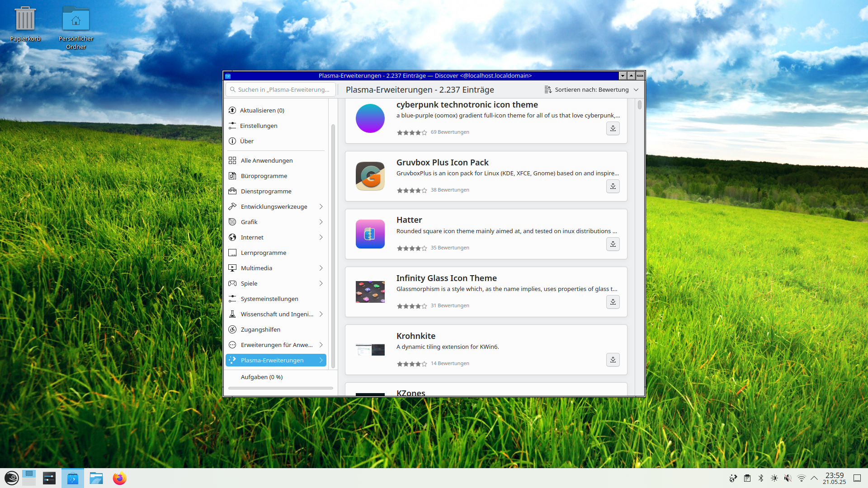The height and width of the screenshot is (488, 868).
Task: Open the Infinity Glass Icon Theme title
Action: [446, 278]
